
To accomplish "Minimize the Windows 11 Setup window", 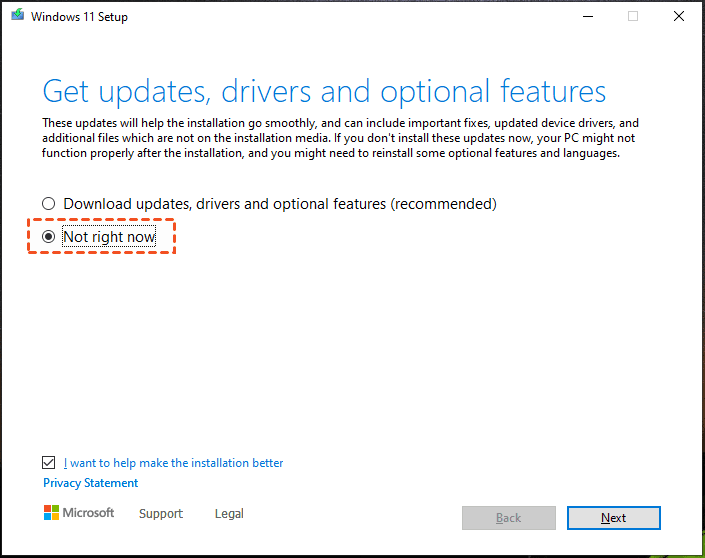I will coord(588,17).
